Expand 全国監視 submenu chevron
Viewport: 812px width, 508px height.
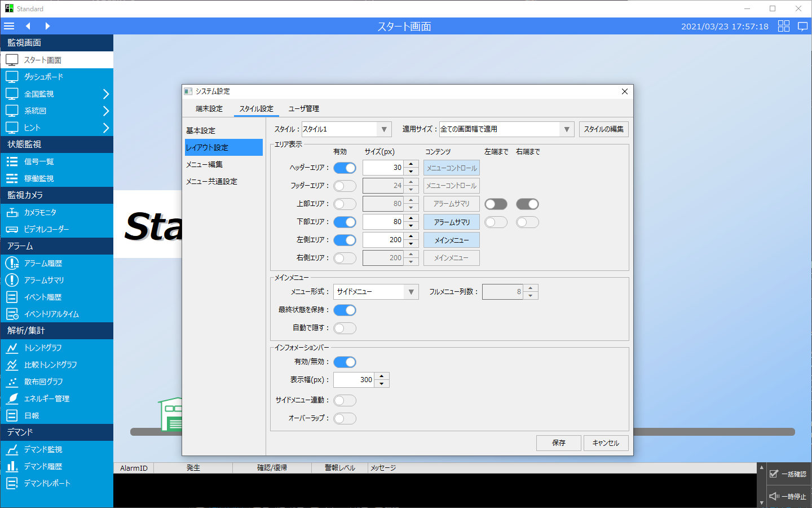pos(105,94)
